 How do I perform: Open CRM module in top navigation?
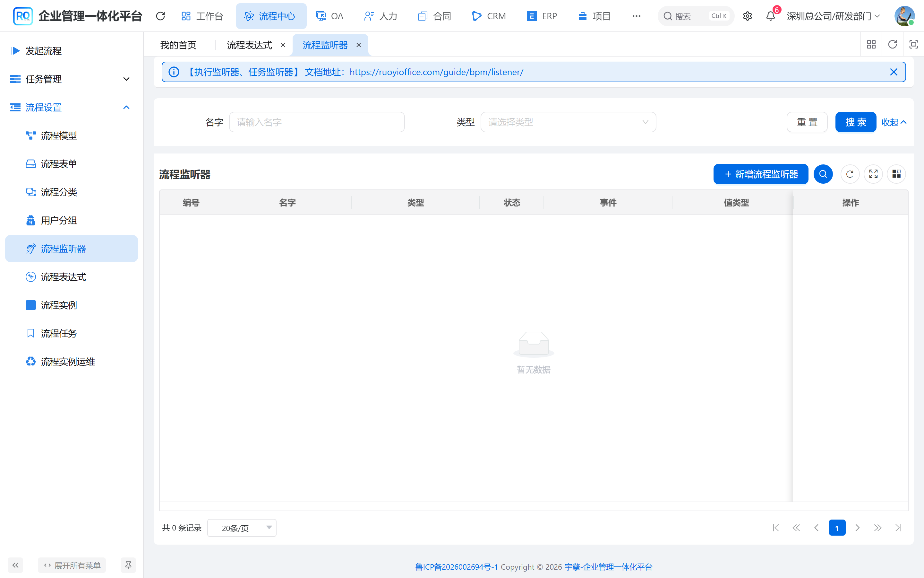point(489,16)
